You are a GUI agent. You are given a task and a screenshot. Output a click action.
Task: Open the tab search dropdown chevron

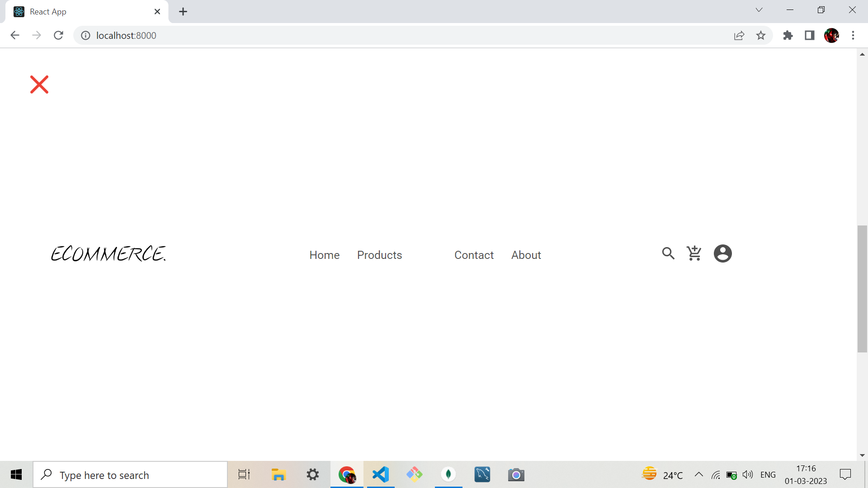759,9
